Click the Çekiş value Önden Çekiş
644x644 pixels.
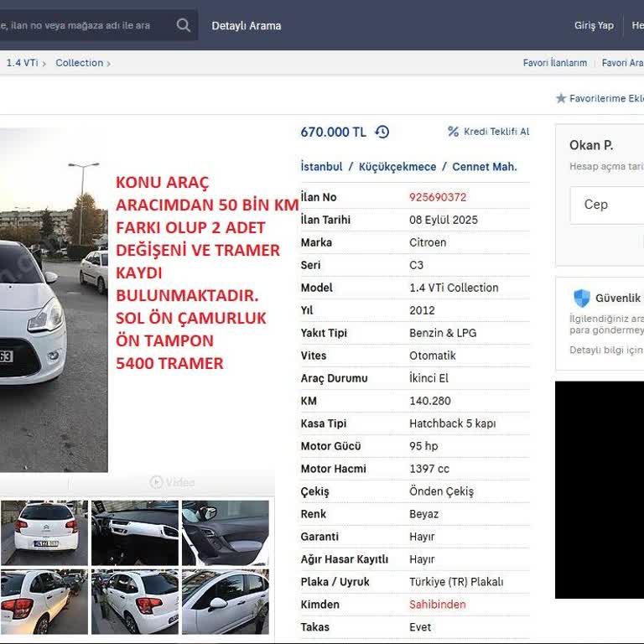tap(442, 491)
